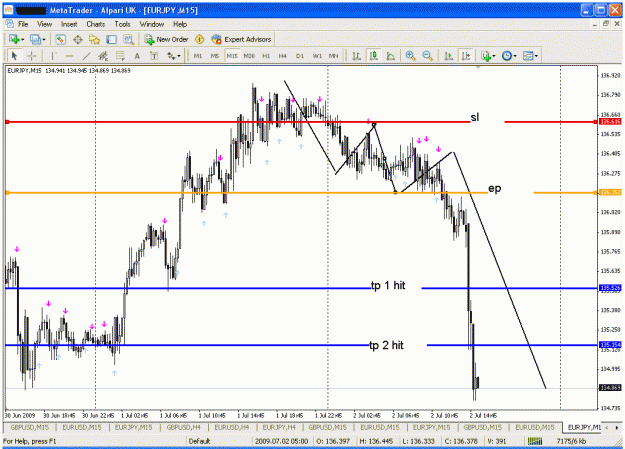Open the Window menu
625x449 pixels.
[151, 24]
